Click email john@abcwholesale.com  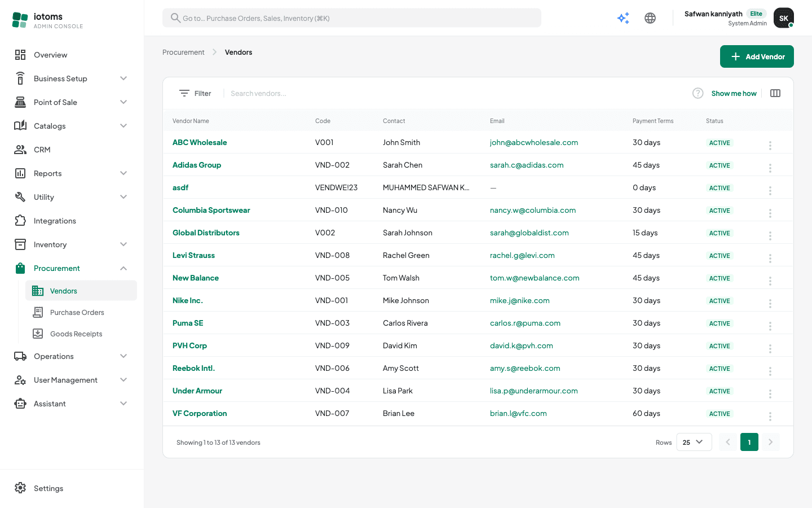coord(534,143)
